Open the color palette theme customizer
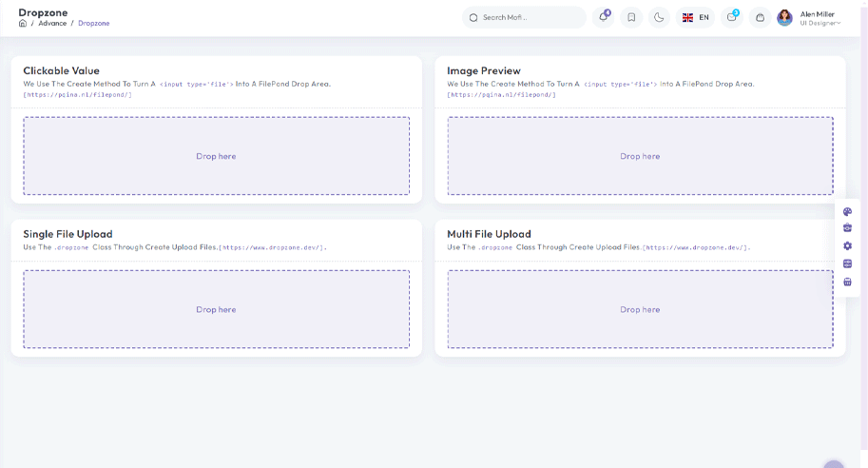 click(x=847, y=212)
